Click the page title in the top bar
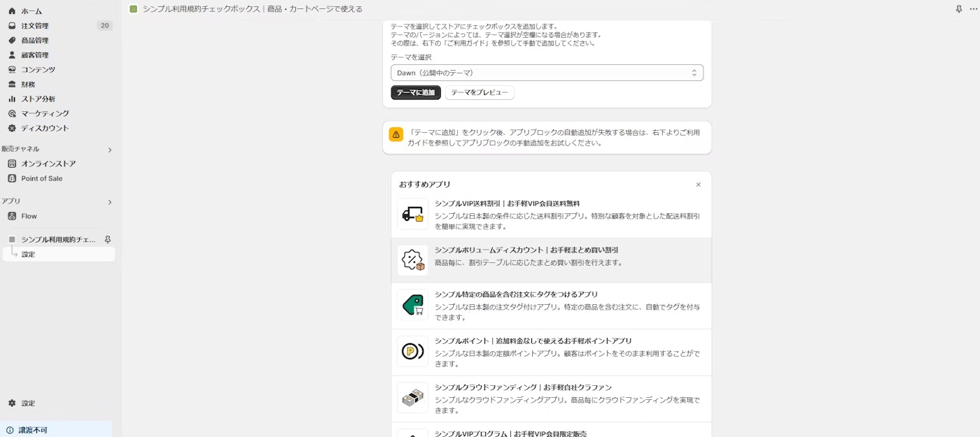The height and width of the screenshot is (437, 980). tap(252, 9)
